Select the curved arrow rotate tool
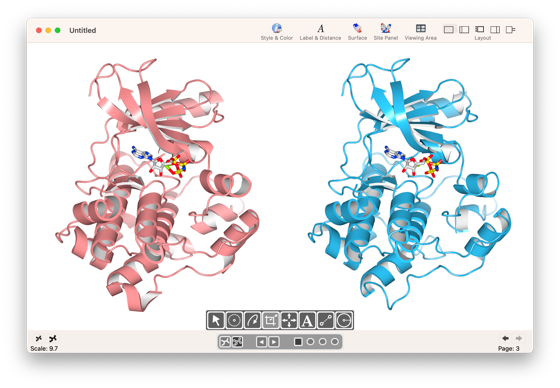The width and height of the screenshot is (560, 388). [252, 320]
